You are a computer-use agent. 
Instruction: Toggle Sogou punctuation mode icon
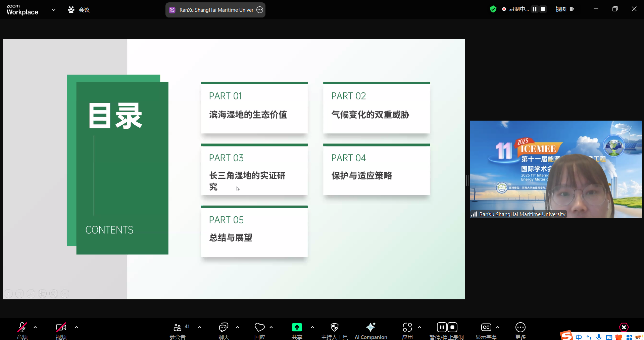(589, 337)
